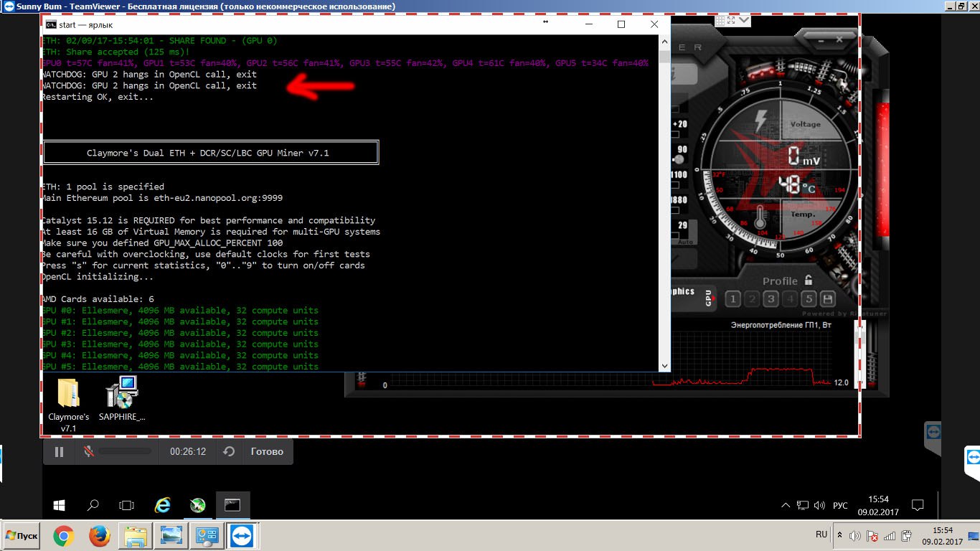Open remote Windows 10 Start menu
Viewport: 980px width, 551px height.
pos(60,505)
